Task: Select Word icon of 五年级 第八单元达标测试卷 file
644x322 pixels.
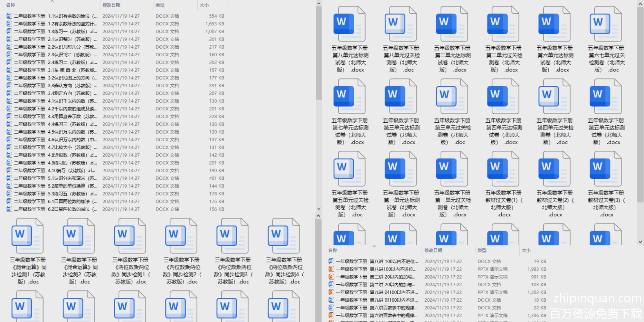Action: [349, 24]
